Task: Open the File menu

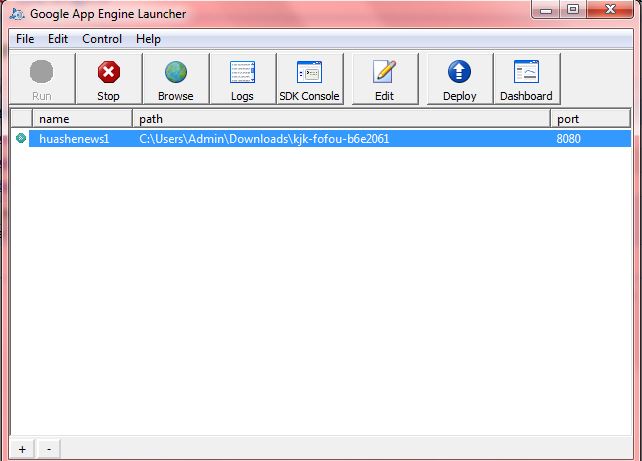Action: [x=25, y=39]
